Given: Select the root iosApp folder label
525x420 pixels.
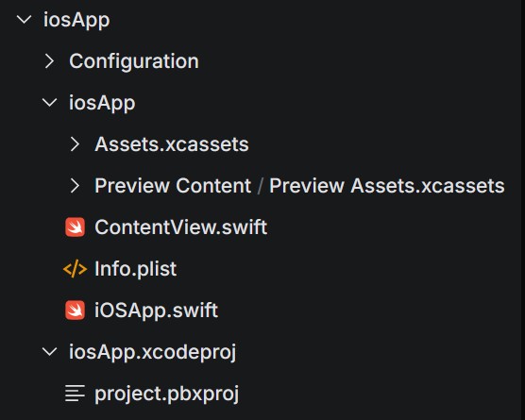Looking at the screenshot, I should (76, 20).
